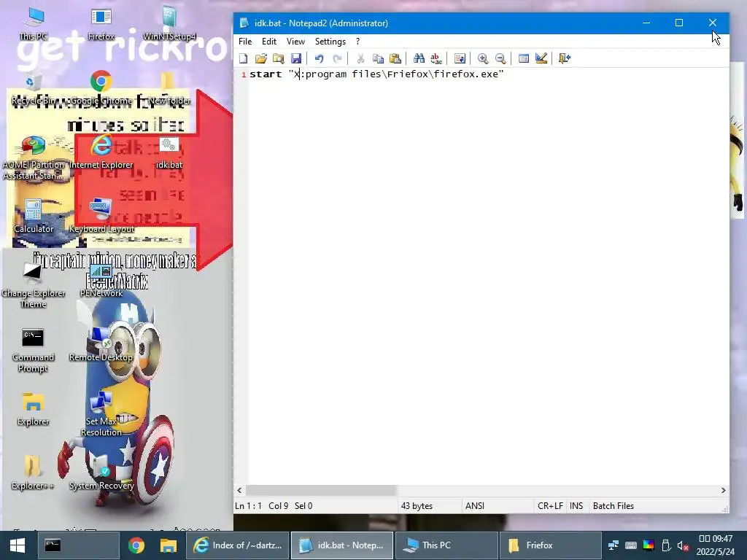Image resolution: width=747 pixels, height=560 pixels.
Task: Click the Paste clipboard icon
Action: click(395, 58)
